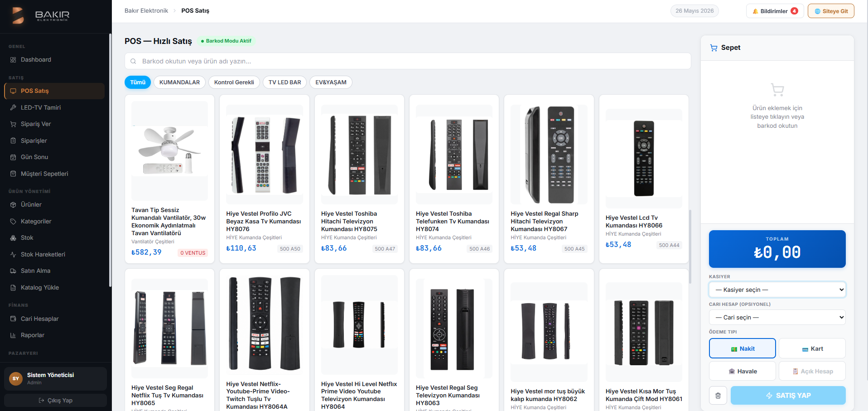Viewport: 868px width, 411px height.
Task: Open Ürünler box icon
Action: [13, 205]
